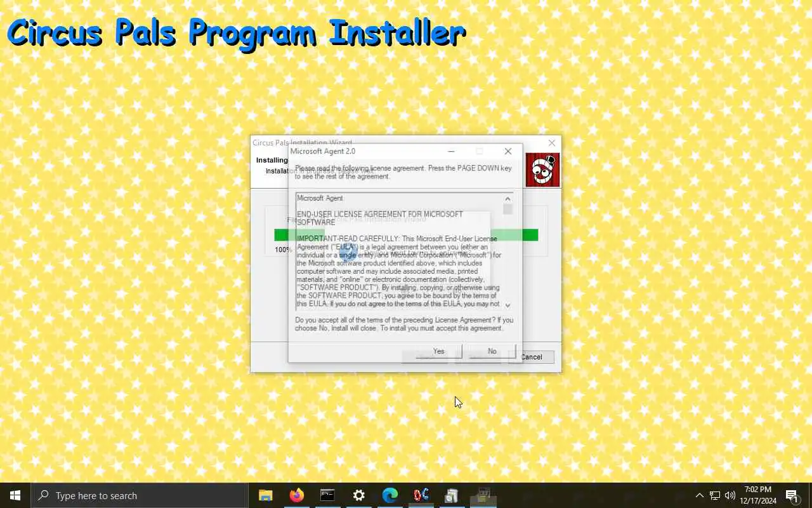Show hidden system tray icons
The width and height of the screenshot is (812, 508).
click(x=699, y=495)
